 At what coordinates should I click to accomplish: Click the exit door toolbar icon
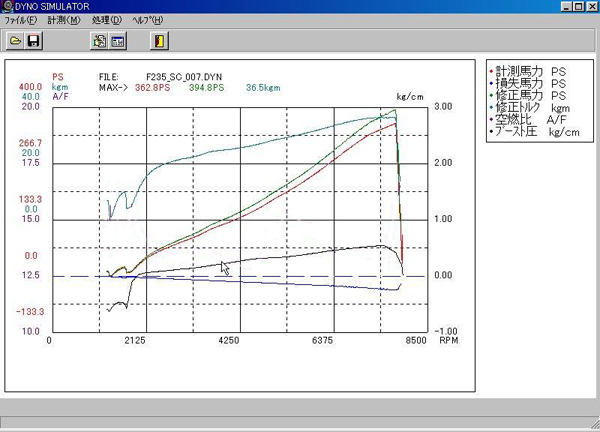(159, 41)
